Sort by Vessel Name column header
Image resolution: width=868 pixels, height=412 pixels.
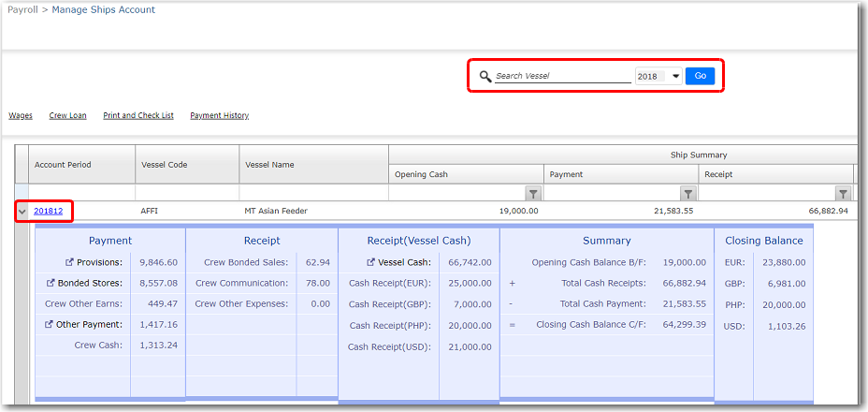[x=269, y=165]
